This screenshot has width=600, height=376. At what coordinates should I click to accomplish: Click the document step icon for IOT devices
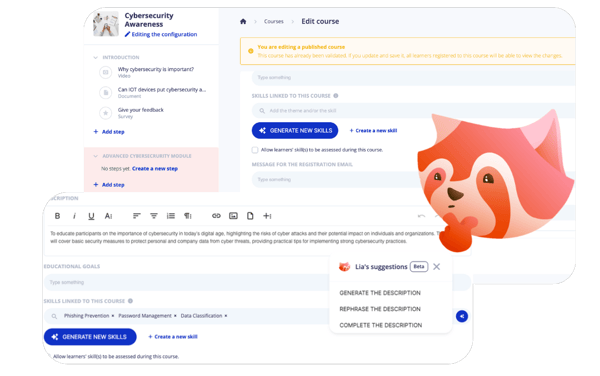point(106,93)
